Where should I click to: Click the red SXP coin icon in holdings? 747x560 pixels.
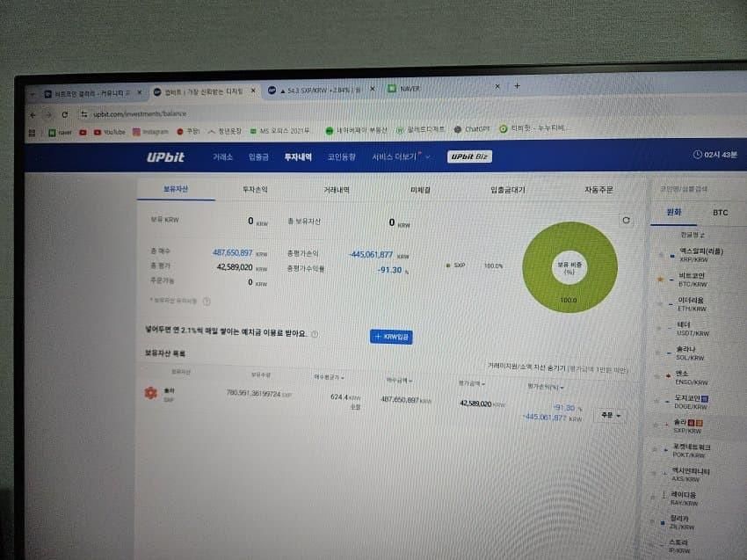pos(150,393)
